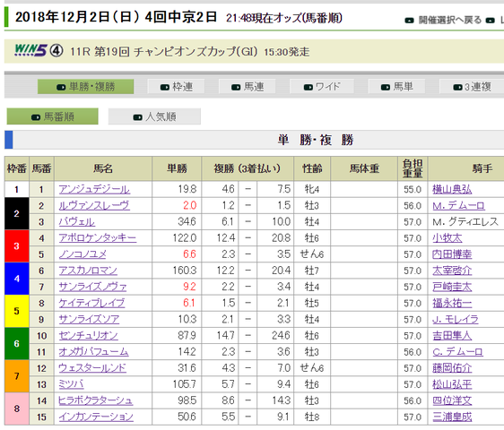This screenshot has width=504, height=430.
Task: Open jockey 小牧太 link
Action: 448,238
